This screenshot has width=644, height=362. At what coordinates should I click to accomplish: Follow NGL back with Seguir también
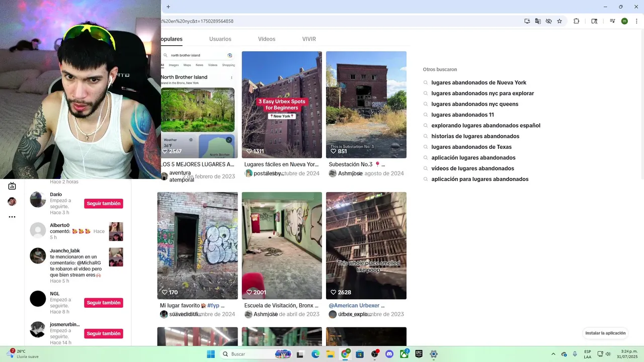coord(104,303)
